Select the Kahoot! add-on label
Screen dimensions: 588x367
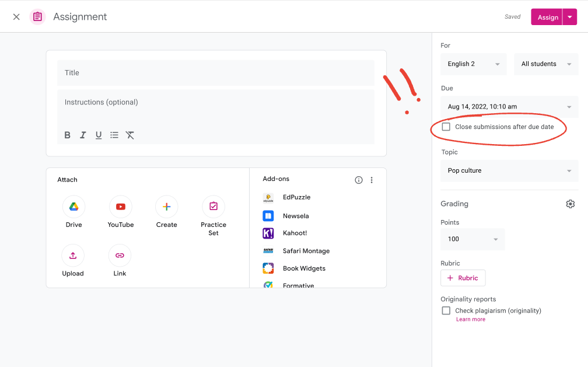(x=295, y=233)
